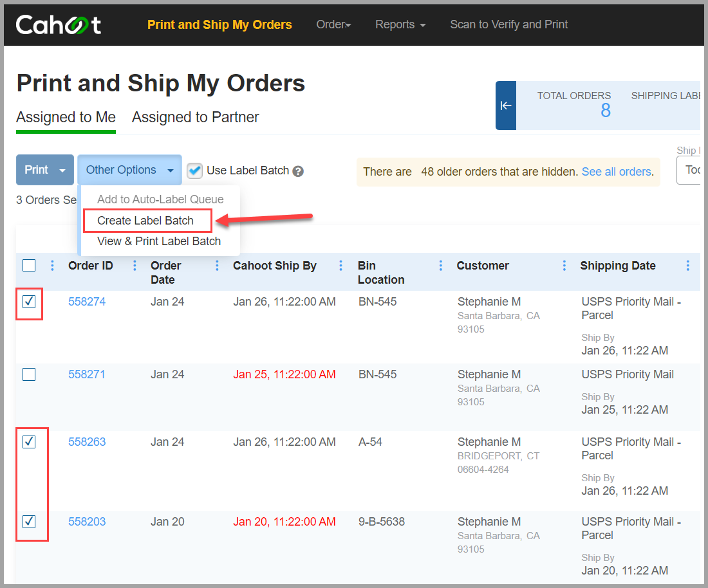Select View & Print Label Batch
The height and width of the screenshot is (588, 708).
click(x=159, y=241)
